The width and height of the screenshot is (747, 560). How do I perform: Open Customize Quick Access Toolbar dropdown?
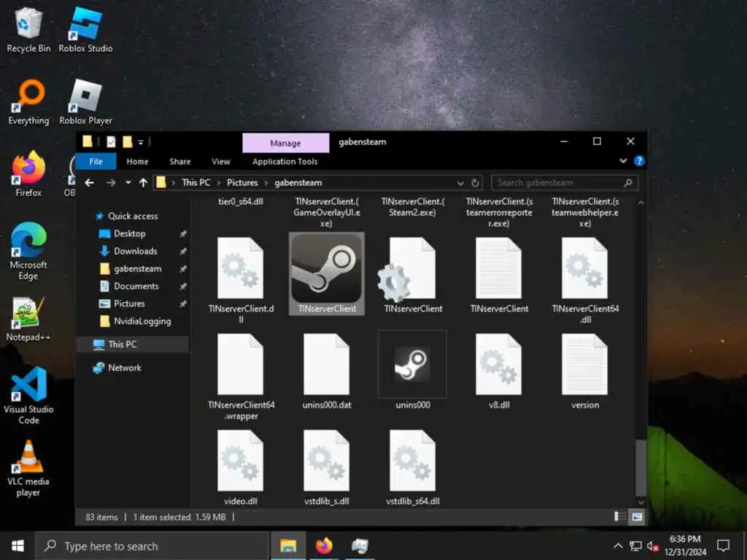[141, 142]
